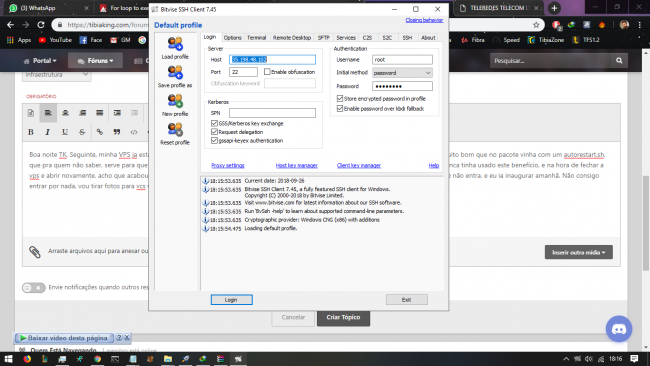Toggle underline formatting in forum editor
This screenshot has height=366, width=650.
tap(65, 132)
